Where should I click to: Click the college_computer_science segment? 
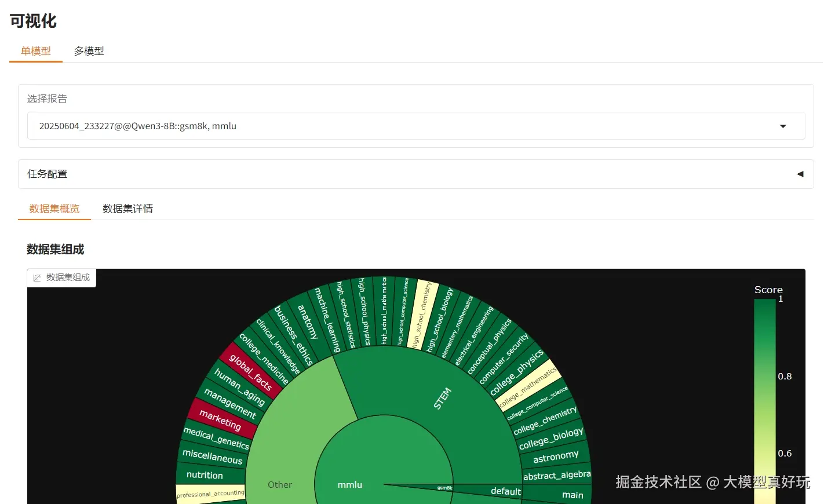point(537,404)
